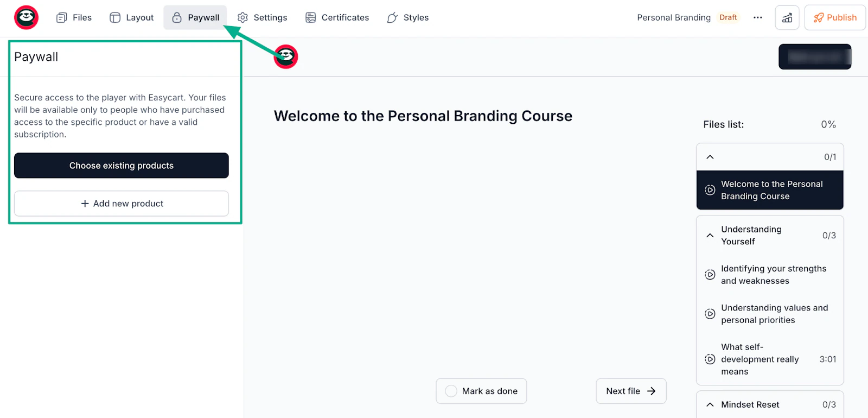Switch to the Layout tab
This screenshot has height=418, width=868.
click(132, 17)
